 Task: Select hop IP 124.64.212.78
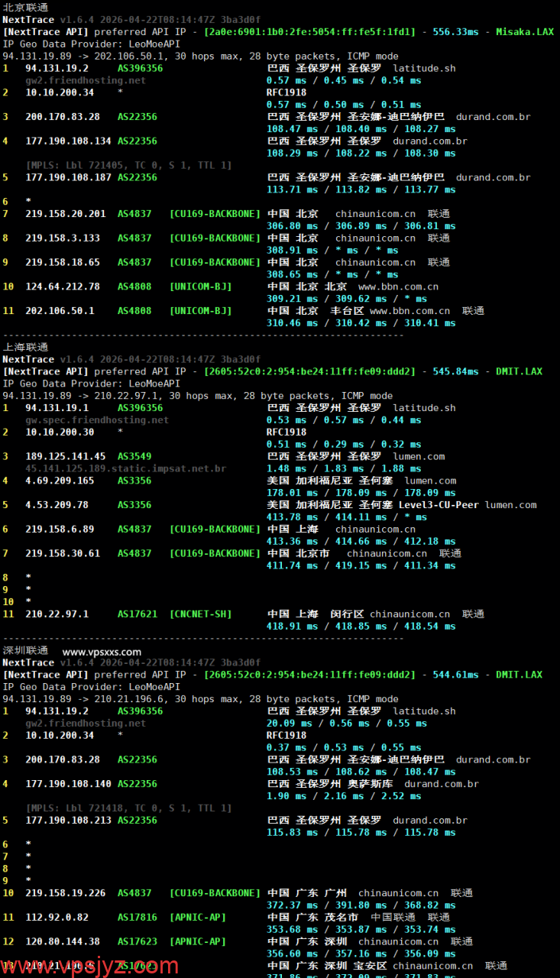63,287
